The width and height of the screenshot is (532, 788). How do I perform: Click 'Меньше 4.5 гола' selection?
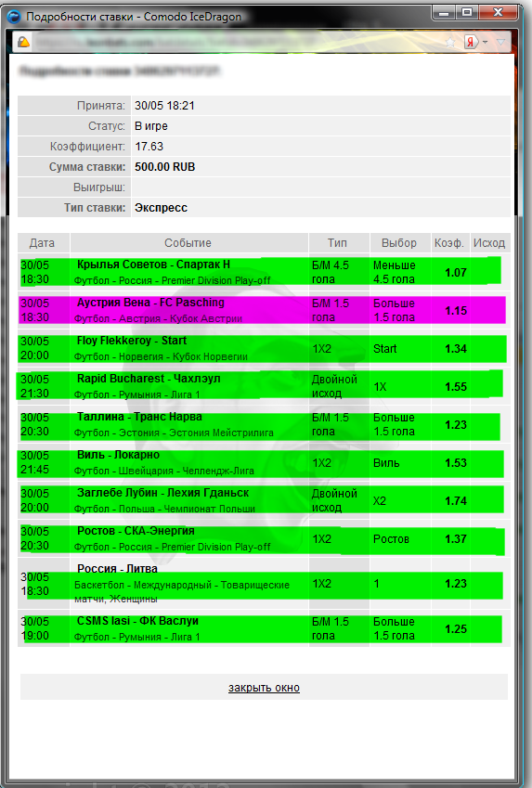395,272
